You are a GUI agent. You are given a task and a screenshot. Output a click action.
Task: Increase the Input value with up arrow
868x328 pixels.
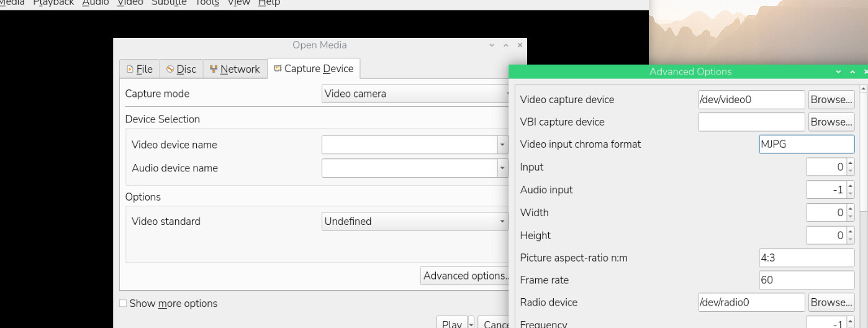[850, 163]
